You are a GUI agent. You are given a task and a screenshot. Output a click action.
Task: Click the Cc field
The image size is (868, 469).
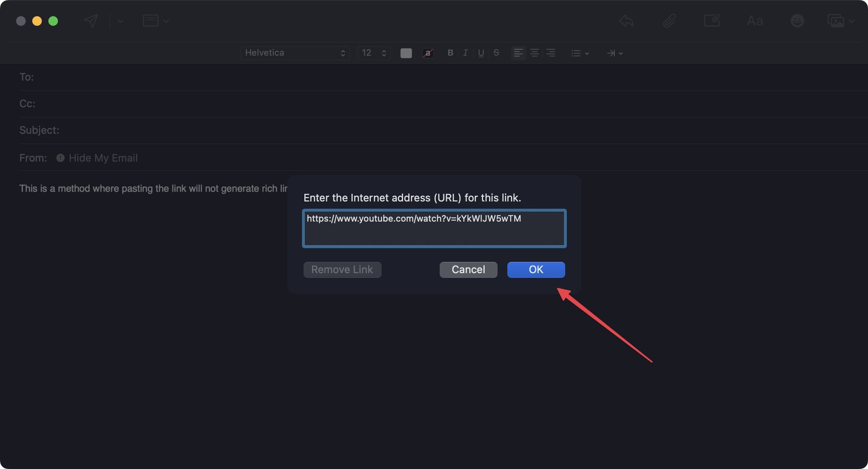tap(443, 104)
